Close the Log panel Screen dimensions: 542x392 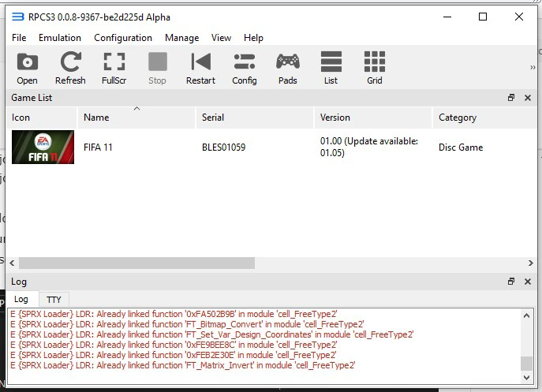[x=528, y=282]
